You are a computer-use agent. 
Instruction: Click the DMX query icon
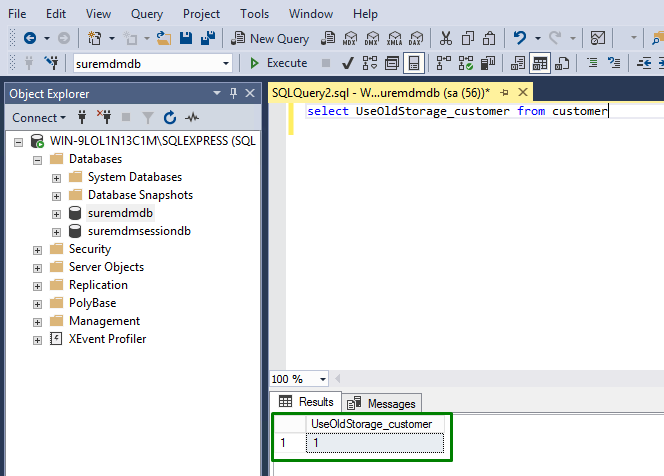point(372,39)
